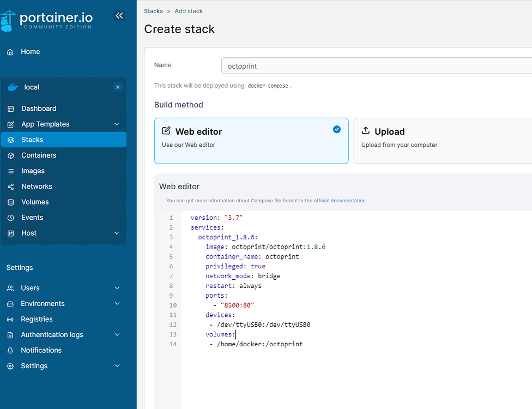This screenshot has width=532, height=409.
Task: Open the Images page
Action: coord(33,171)
